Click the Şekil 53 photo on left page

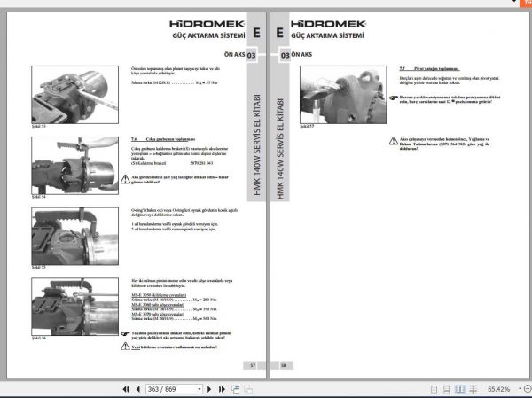tap(75, 95)
